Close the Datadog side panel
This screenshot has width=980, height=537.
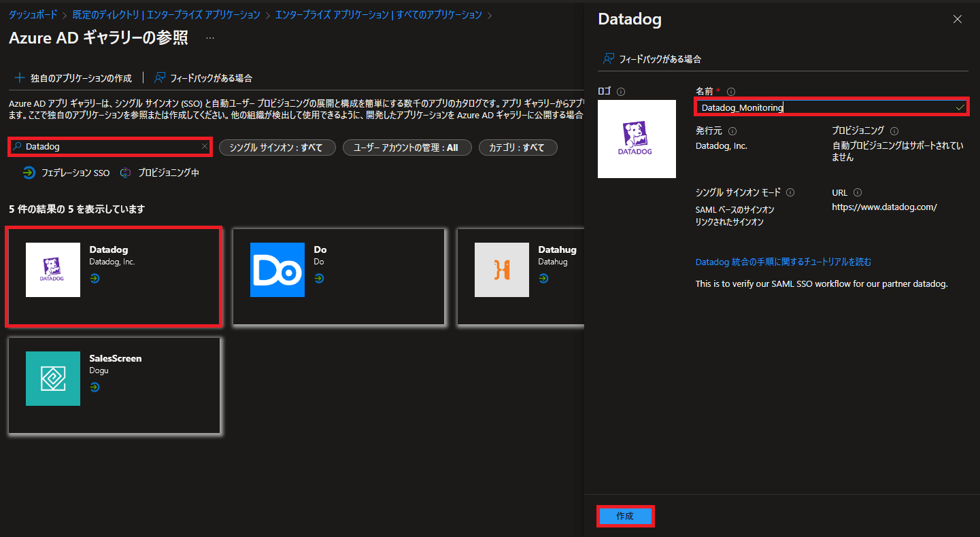point(958,20)
